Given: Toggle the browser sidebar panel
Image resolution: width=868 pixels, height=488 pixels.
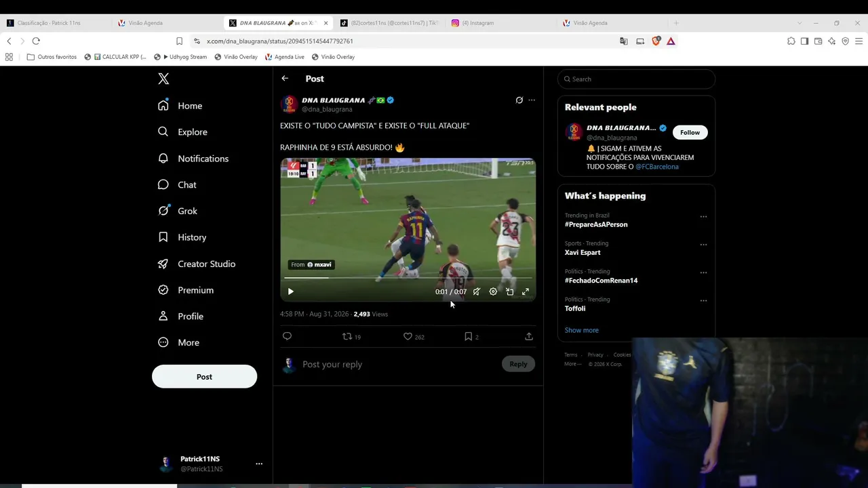Looking at the screenshot, I should [x=804, y=41].
